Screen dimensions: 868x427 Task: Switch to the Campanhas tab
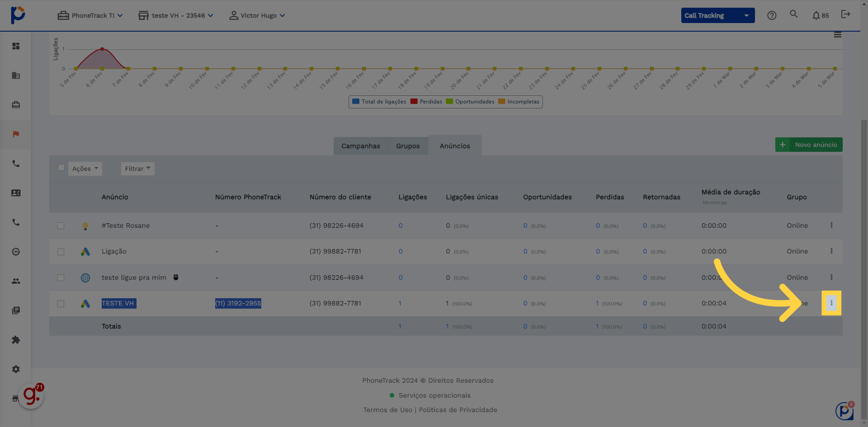click(361, 146)
